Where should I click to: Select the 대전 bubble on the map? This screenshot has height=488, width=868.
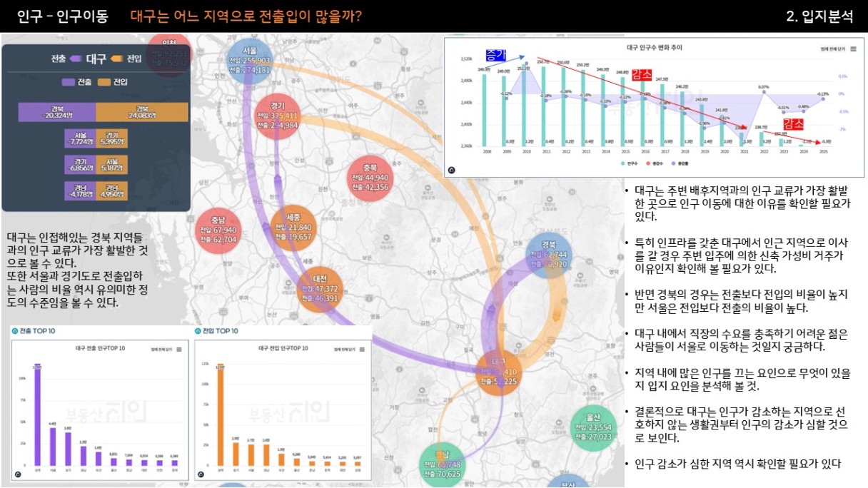[x=319, y=290]
